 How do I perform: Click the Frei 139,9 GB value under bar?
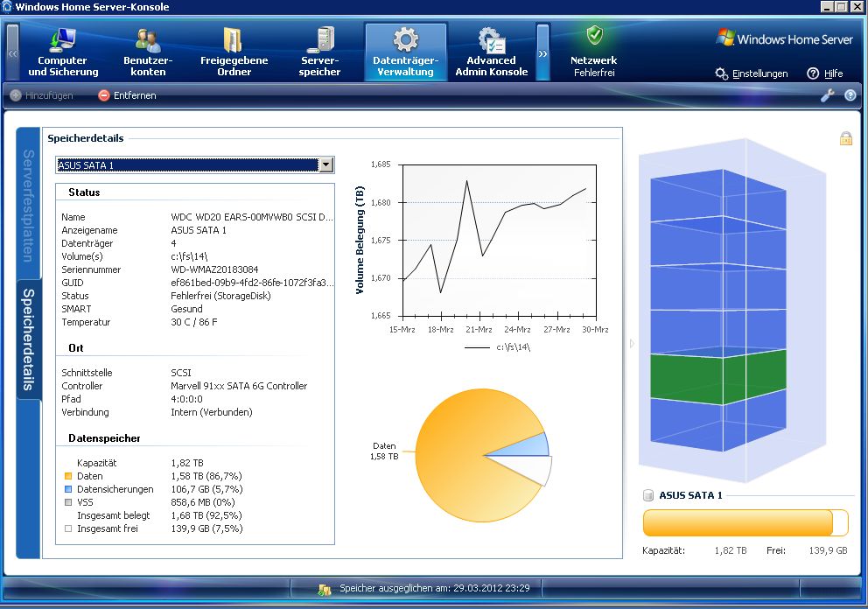click(828, 551)
